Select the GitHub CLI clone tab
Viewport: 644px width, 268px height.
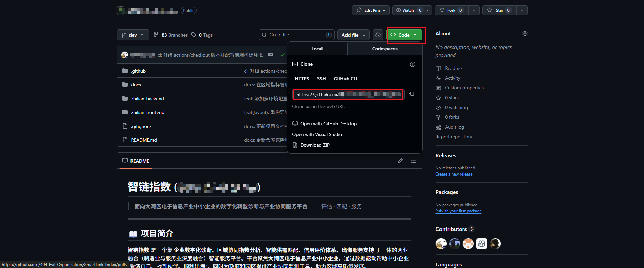point(345,79)
